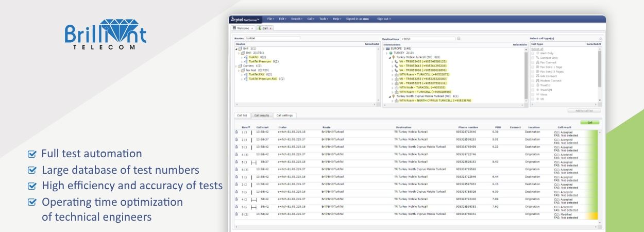Click the Routes filter input field

272,39
